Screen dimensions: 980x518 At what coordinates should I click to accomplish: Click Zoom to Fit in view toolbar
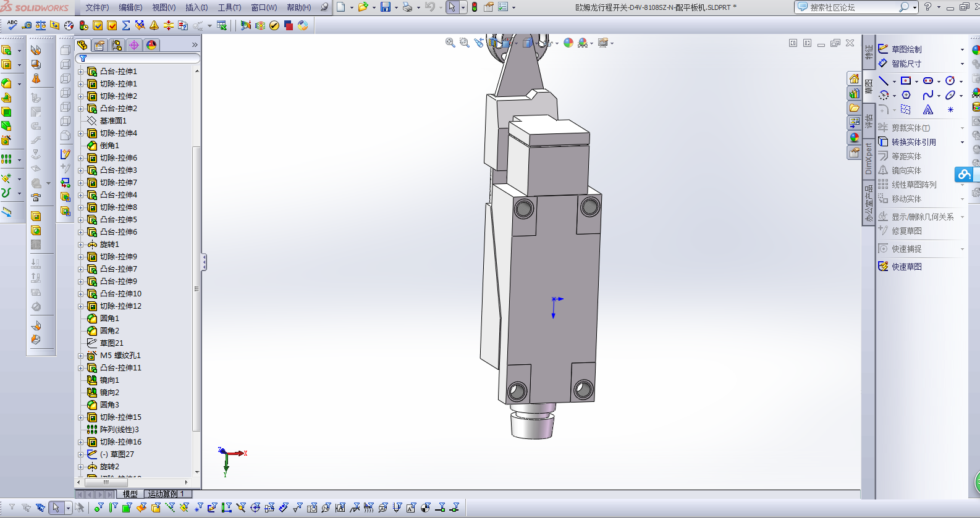450,43
